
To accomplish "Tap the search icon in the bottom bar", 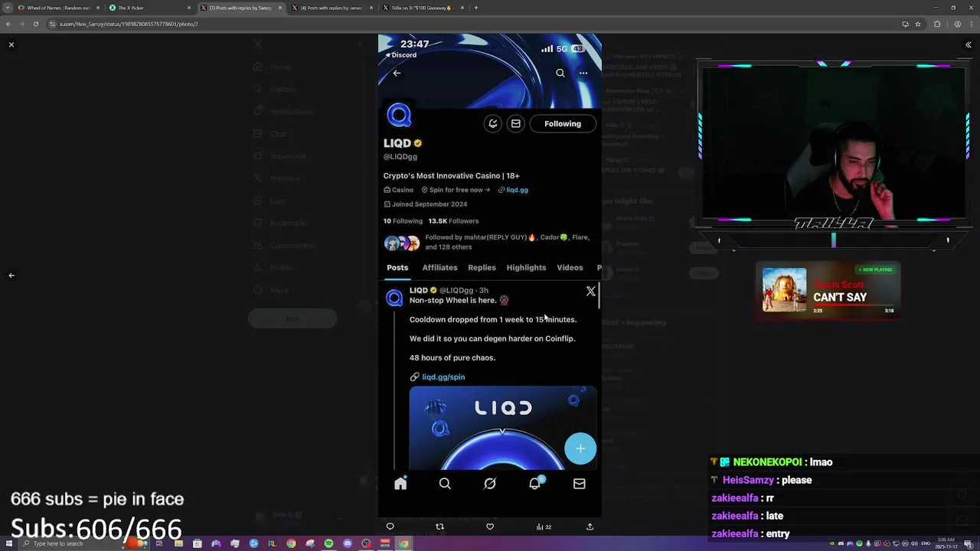I will [445, 484].
